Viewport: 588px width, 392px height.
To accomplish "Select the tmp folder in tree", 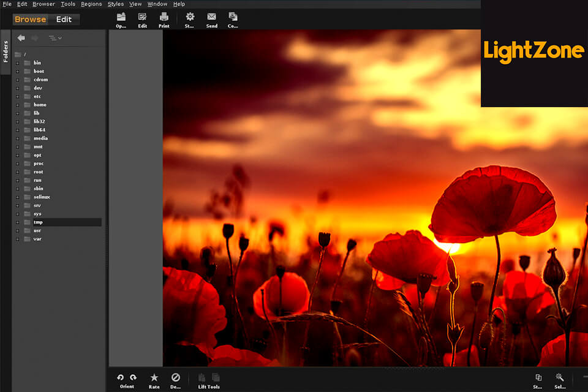I will point(38,222).
